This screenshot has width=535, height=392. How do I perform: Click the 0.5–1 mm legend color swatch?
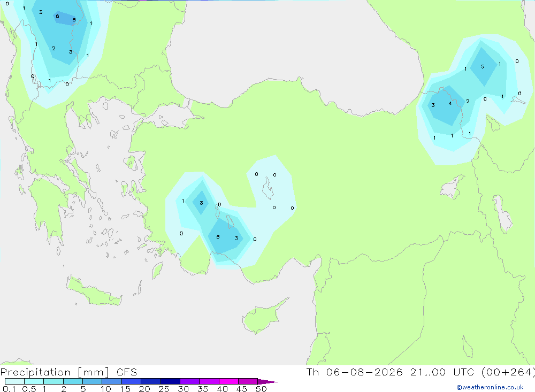pyautogui.click(x=34, y=381)
